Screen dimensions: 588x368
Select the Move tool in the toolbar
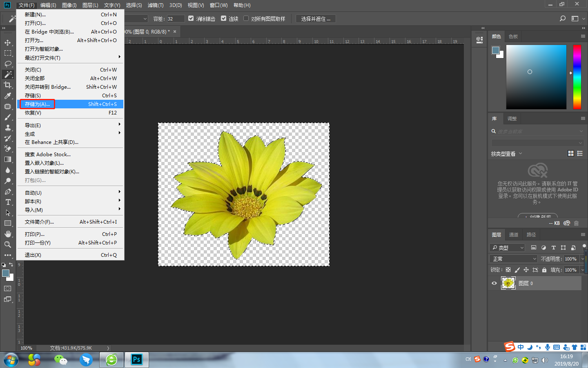point(8,43)
